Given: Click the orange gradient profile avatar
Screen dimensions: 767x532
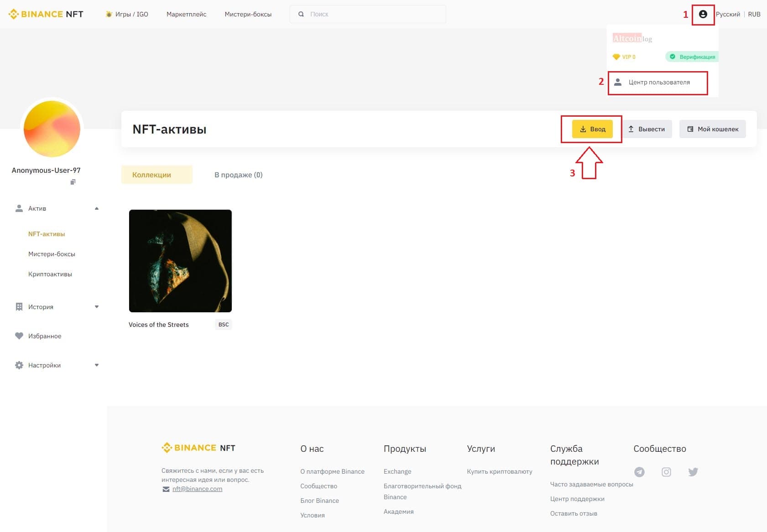Looking at the screenshot, I should point(52,129).
